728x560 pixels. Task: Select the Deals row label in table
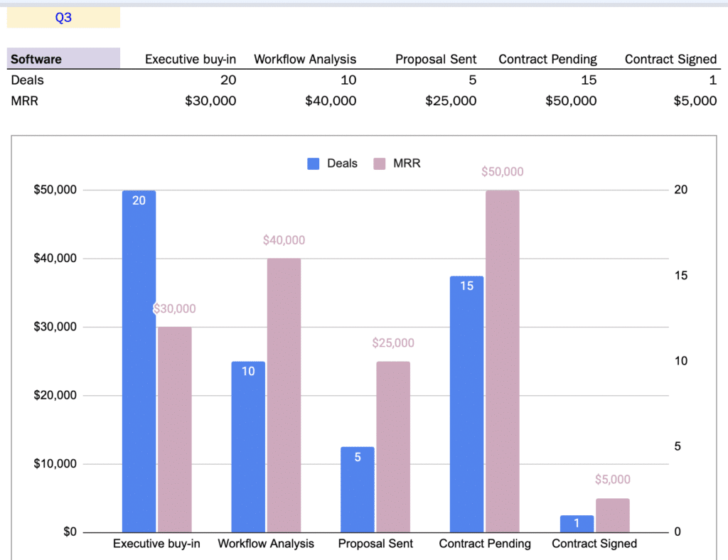click(27, 80)
